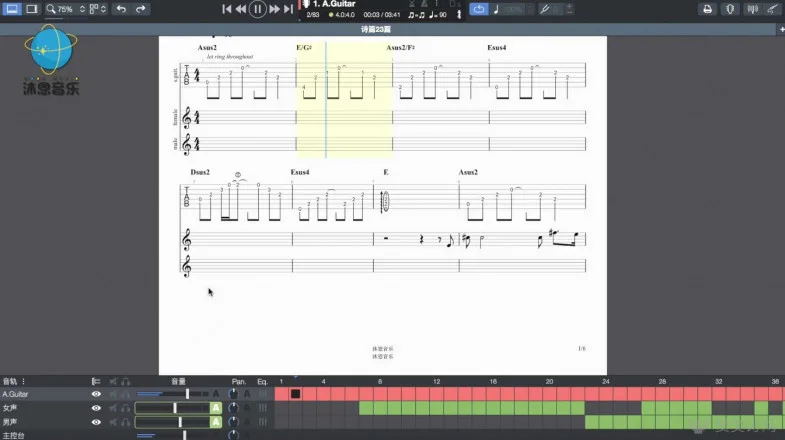Toggle the count-in hourglass icon
The width and height of the screenshot is (785, 440).
(x=412, y=4)
